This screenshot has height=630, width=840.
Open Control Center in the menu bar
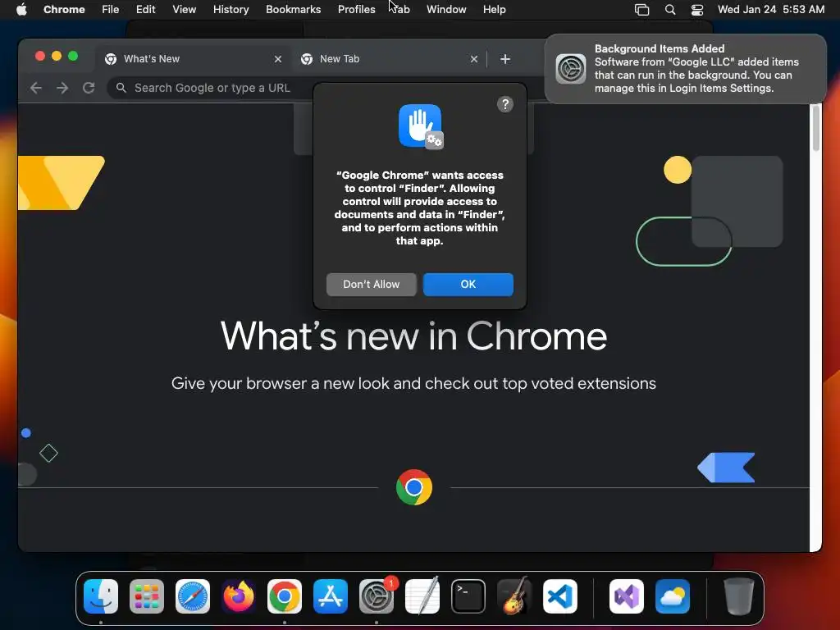coord(697,10)
